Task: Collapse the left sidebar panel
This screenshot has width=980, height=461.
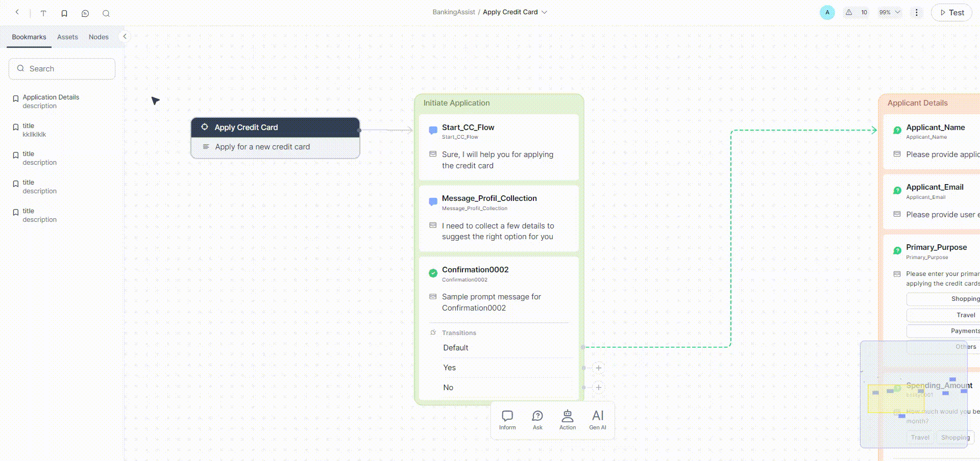Action: coord(125,36)
